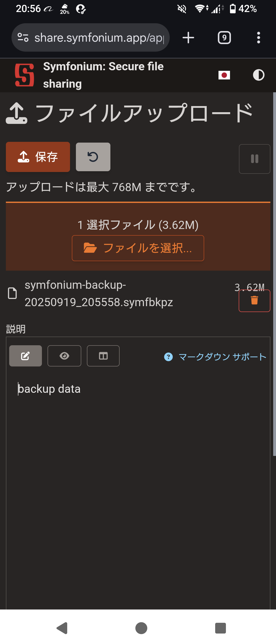Viewport: 276px width, 644px height.
Task: Tap the site info icon in address bar
Action: pos(23,38)
